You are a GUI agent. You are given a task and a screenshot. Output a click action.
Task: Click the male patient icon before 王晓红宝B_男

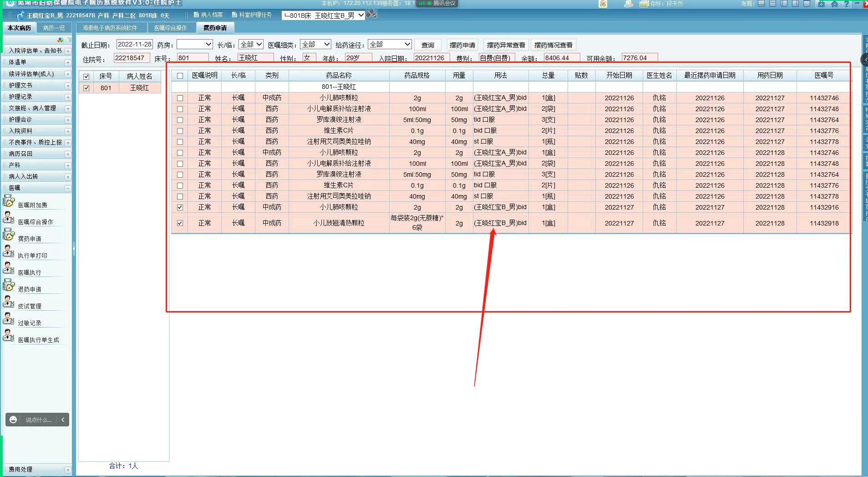click(x=20, y=15)
